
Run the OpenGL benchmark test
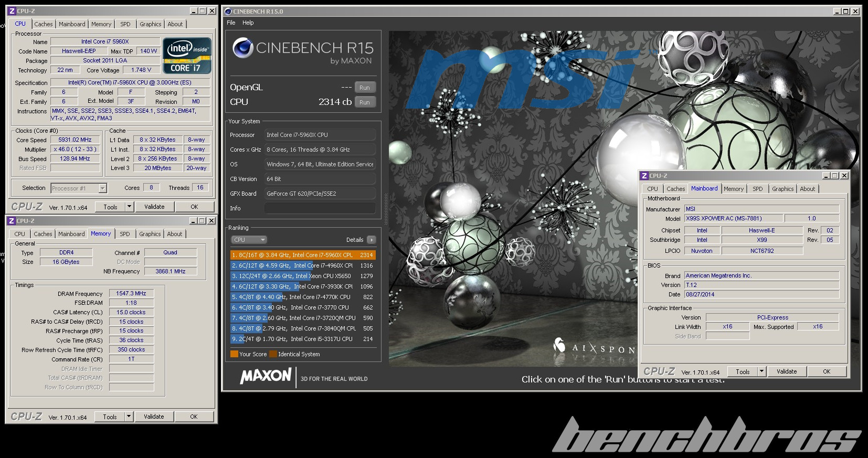[365, 88]
